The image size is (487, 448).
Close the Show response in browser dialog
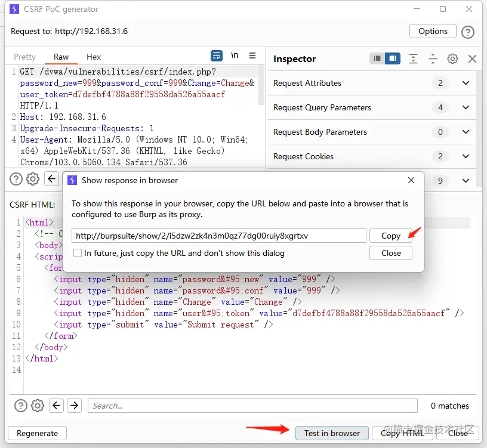(411, 180)
